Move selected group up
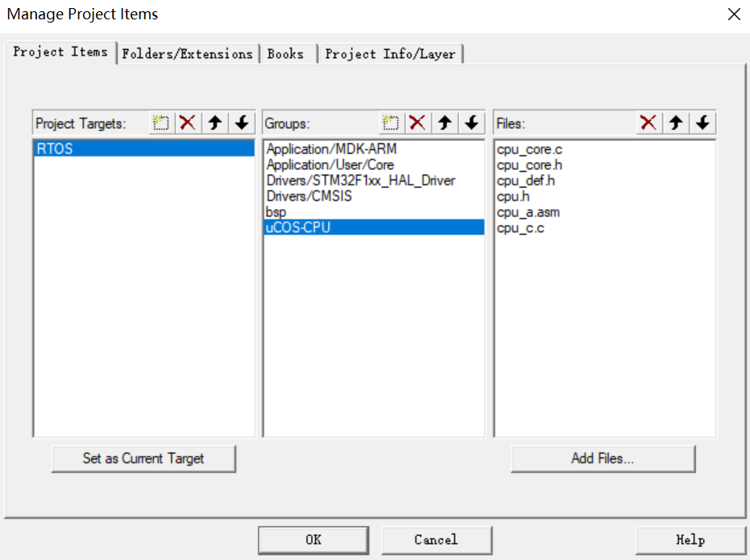The image size is (750, 560). point(445,122)
